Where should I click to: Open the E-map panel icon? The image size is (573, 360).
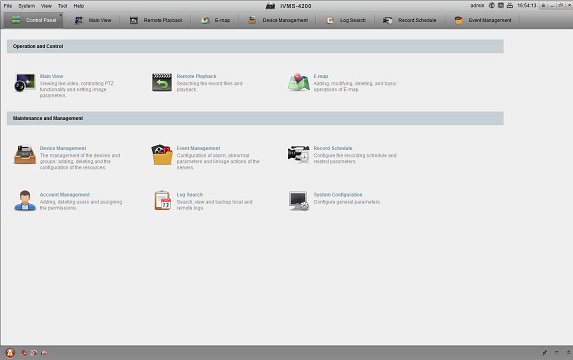pyautogui.click(x=299, y=82)
